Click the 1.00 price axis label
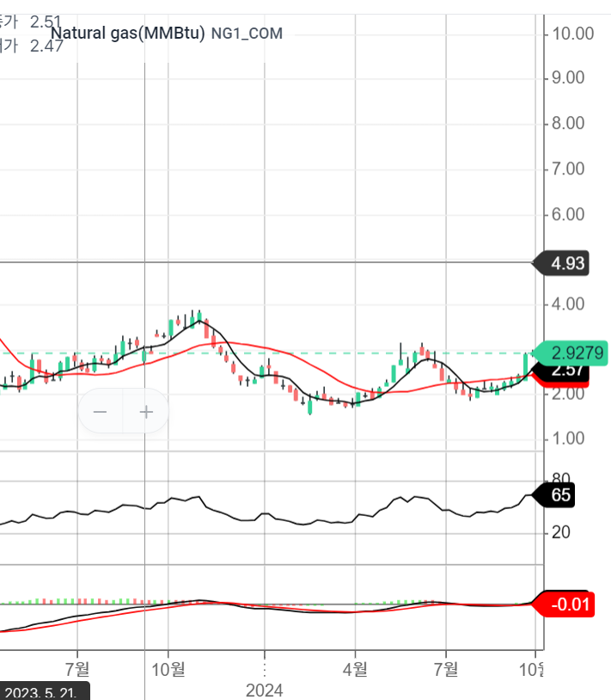This screenshot has width=611, height=700. tap(569, 439)
